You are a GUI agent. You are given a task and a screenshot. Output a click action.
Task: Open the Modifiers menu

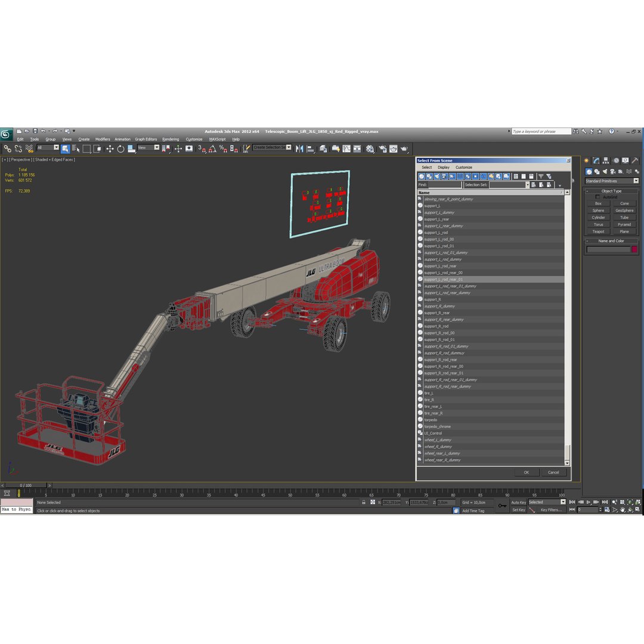103,139
